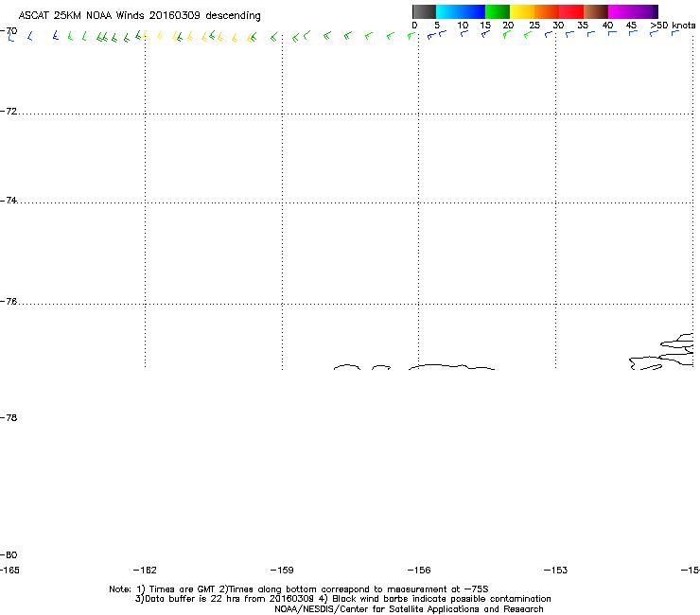
Task: Click the -72 latitude axis label
Action: pyautogui.click(x=9, y=112)
